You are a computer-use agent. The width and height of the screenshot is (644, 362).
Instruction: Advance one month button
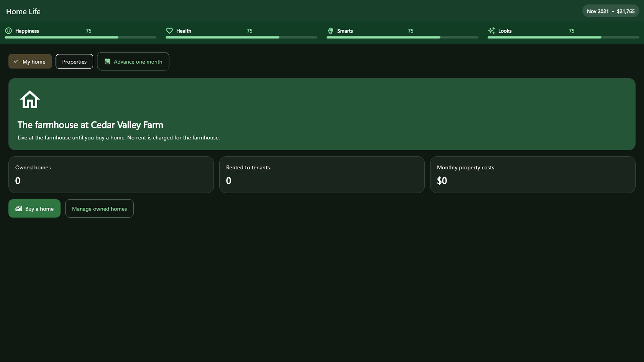point(133,61)
